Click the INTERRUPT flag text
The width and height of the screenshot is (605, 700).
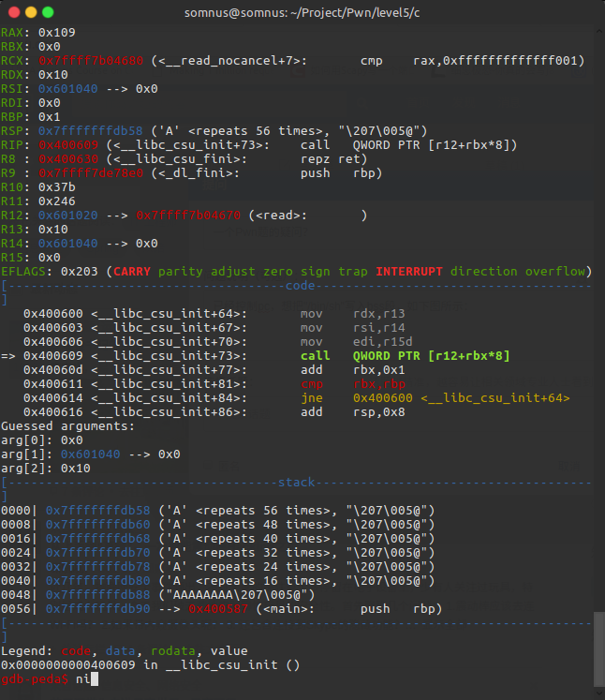409,272
